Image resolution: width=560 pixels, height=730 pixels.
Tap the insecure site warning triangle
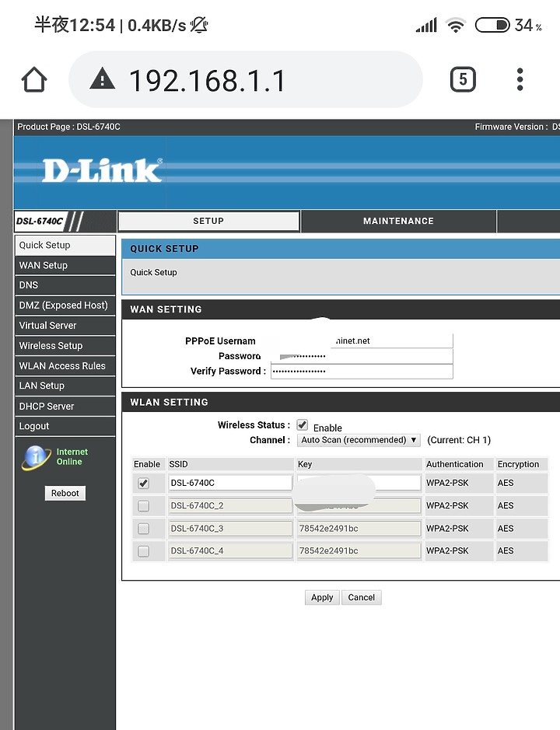pos(103,79)
